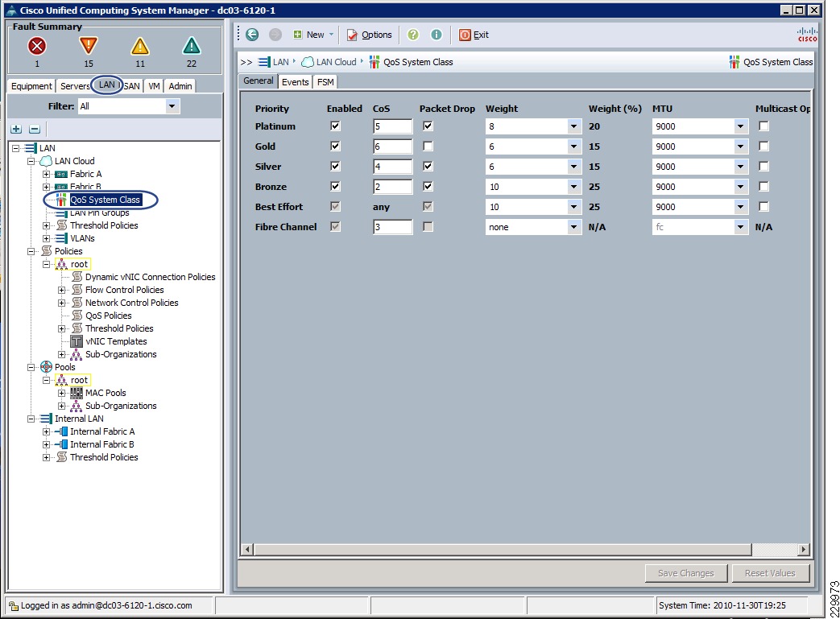Open Platinum MTU dropdown
The height and width of the screenshot is (619, 840).
click(x=740, y=126)
